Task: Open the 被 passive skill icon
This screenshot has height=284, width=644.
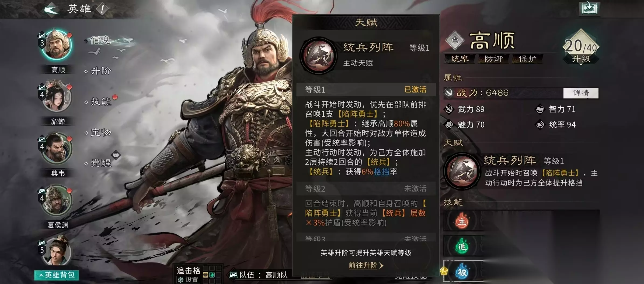Action: pos(462,272)
